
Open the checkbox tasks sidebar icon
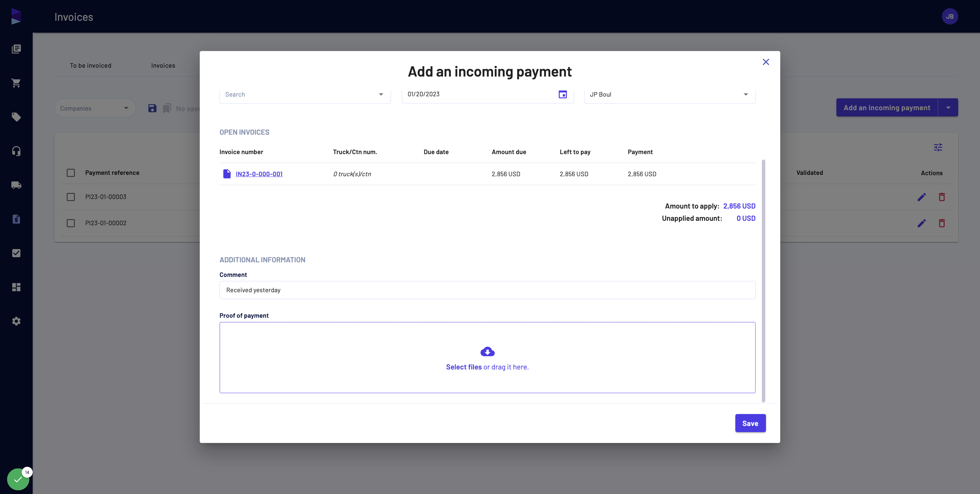click(16, 253)
